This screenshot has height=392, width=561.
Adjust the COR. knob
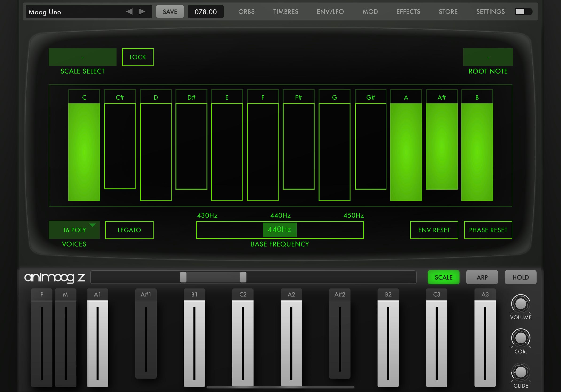(x=520, y=338)
